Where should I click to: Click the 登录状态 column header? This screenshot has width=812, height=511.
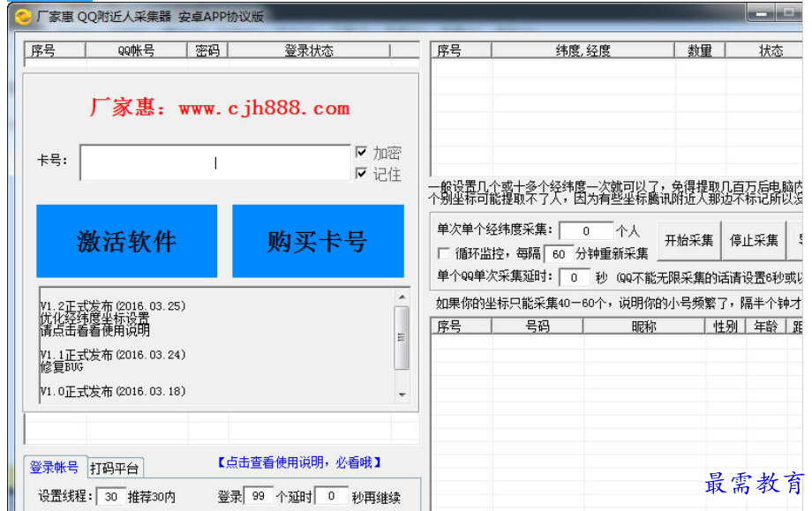click(309, 50)
